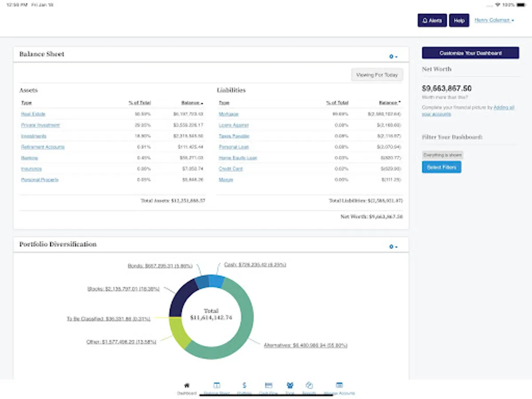Open the Balance Sheet icon in bottom navigation

(216, 385)
